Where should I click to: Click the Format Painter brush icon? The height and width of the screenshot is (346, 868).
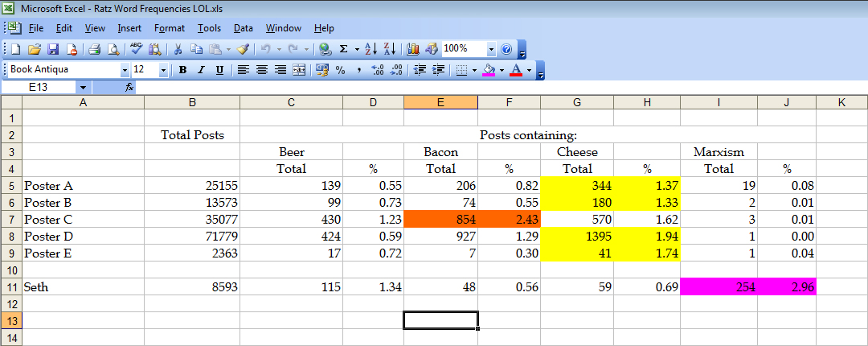[x=244, y=49]
